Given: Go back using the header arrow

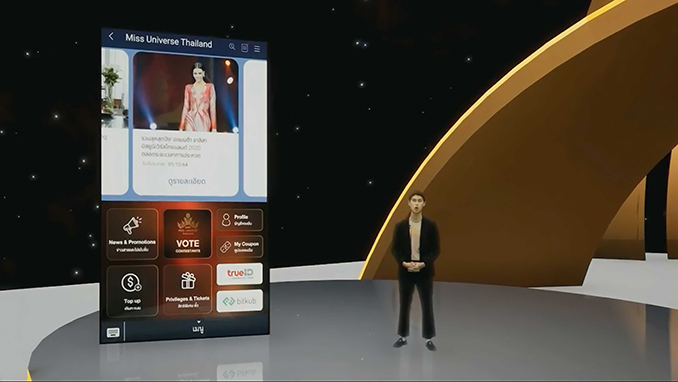Looking at the screenshot, I should pyautogui.click(x=112, y=36).
